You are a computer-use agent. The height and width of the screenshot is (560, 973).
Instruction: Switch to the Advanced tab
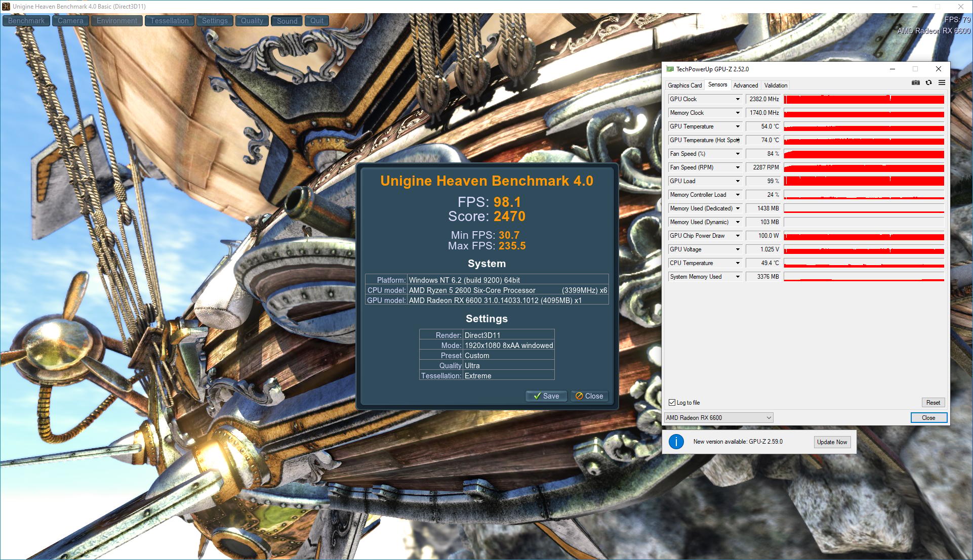[x=746, y=85]
